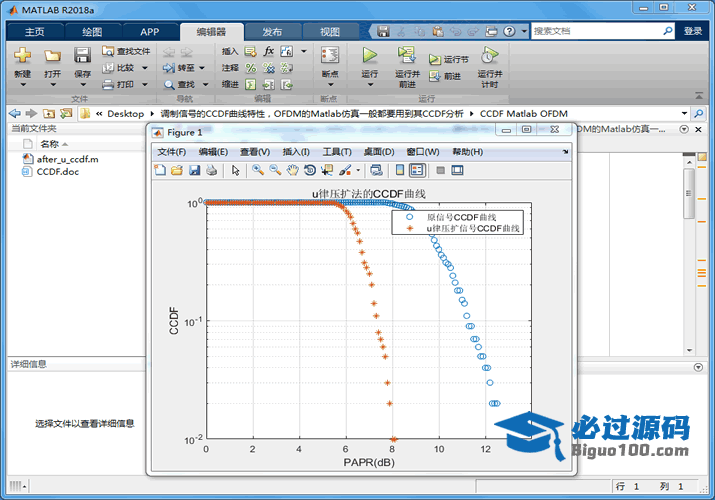
Task: Click the up one folder icon
Action: pyautogui.click(x=49, y=113)
